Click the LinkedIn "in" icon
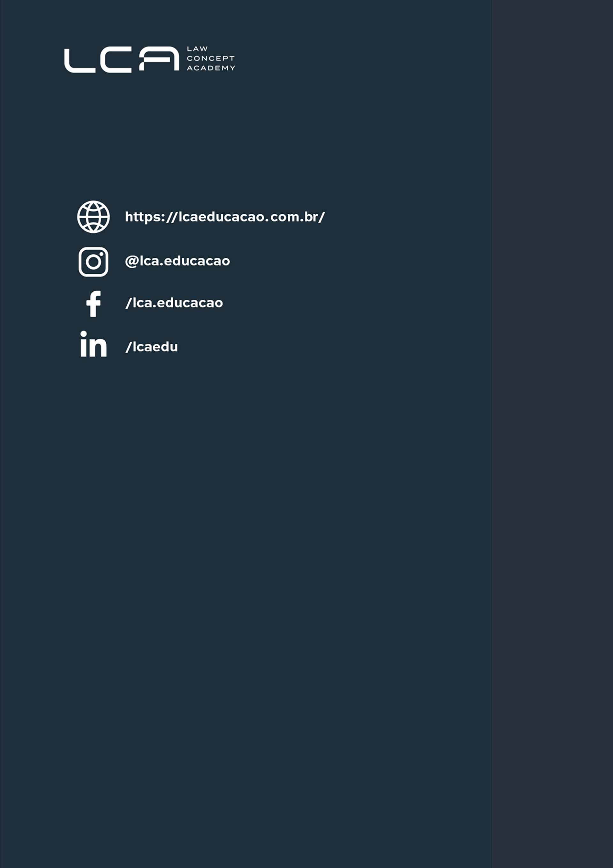This screenshot has width=613, height=868. coord(93,344)
